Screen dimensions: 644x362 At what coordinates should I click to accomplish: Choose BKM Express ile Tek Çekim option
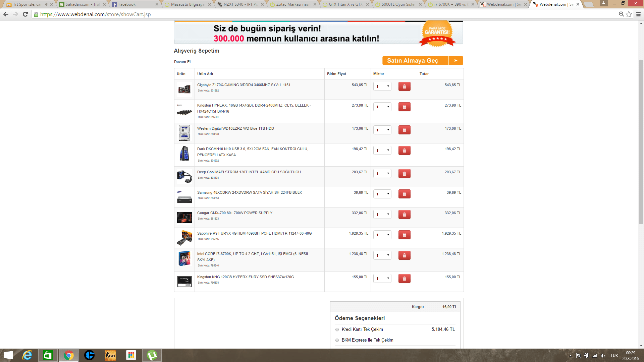(337, 340)
